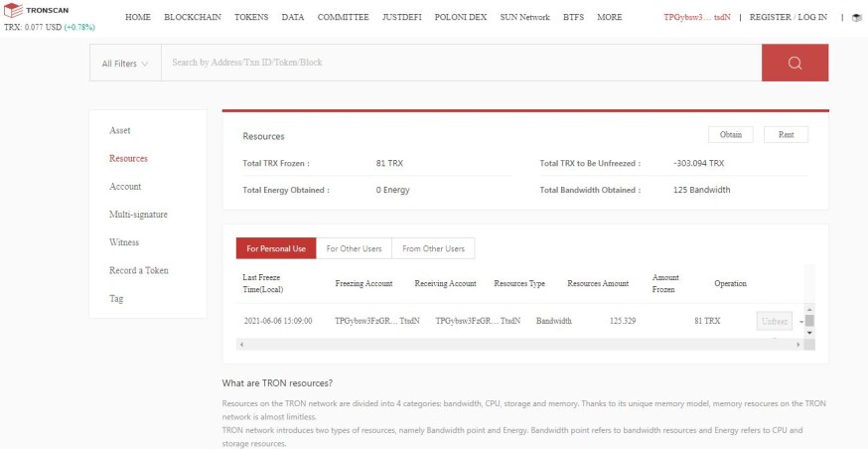Click REGISTER / LOG IN

click(789, 17)
